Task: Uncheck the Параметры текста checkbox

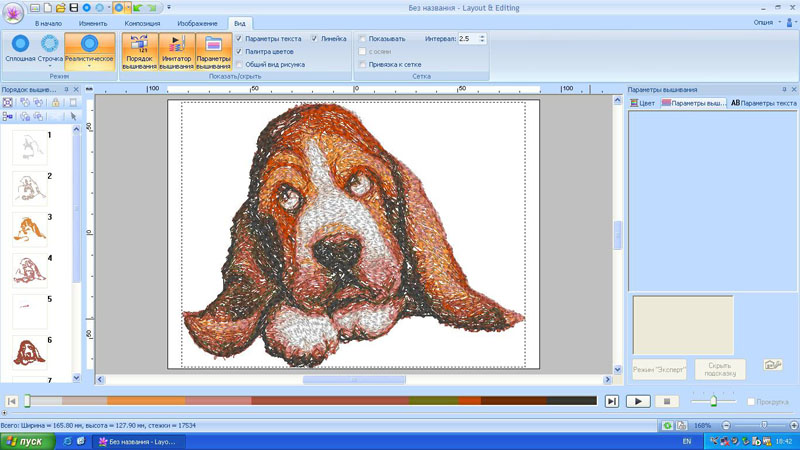Action: 239,39
